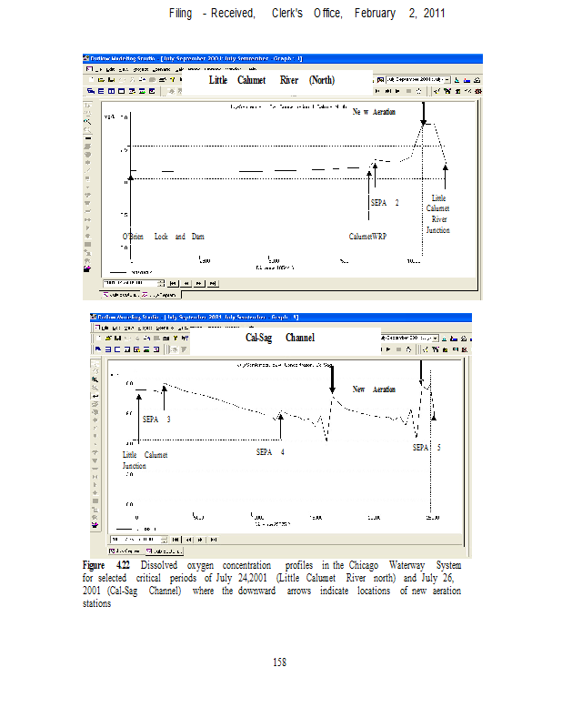Jump to last time step below lower graph
This screenshot has height=728, width=562.
pos(212,539)
